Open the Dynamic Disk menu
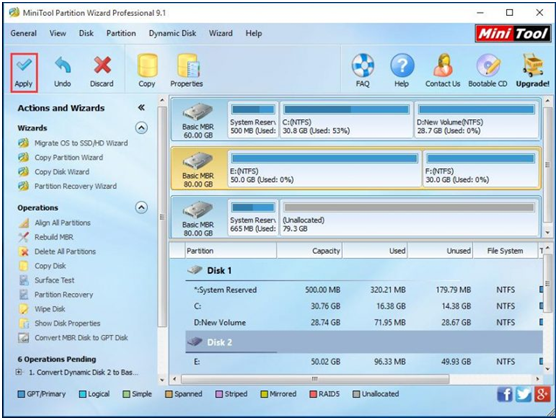Screen dimensions: 558x420 (x=173, y=33)
